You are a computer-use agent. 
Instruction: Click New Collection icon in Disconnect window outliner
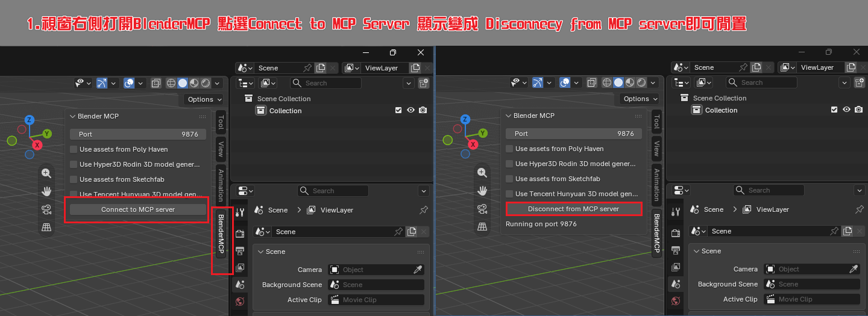click(860, 82)
